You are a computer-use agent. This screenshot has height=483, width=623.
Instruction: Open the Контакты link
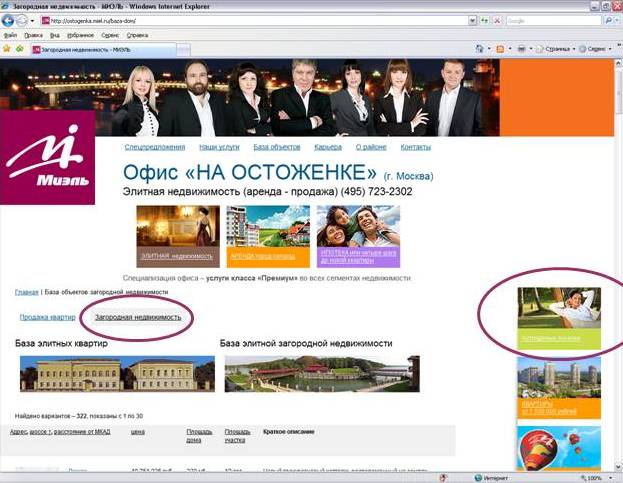pos(416,147)
